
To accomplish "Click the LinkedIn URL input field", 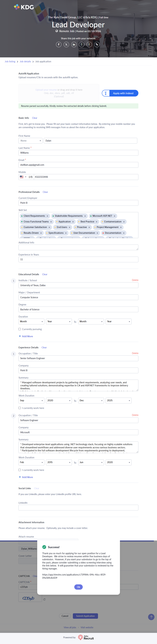I will point(78,507).
